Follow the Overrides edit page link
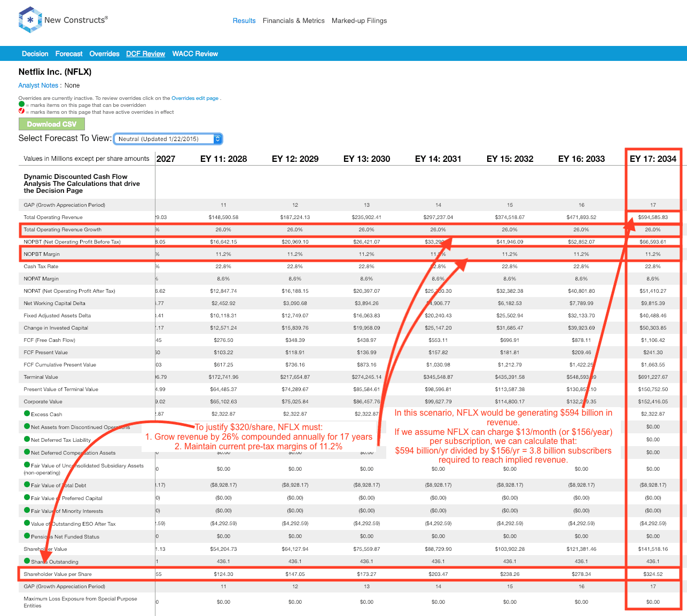The height and width of the screenshot is (616, 687). coord(195,98)
